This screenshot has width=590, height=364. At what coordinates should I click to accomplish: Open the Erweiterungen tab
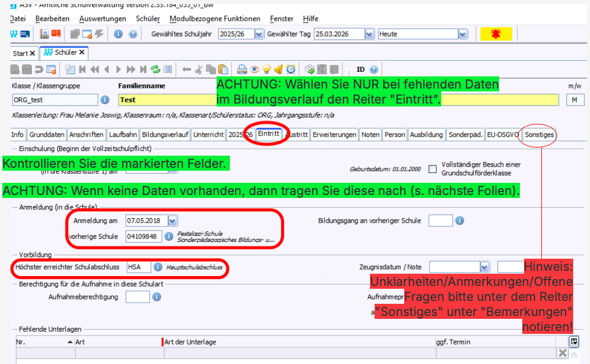point(335,135)
